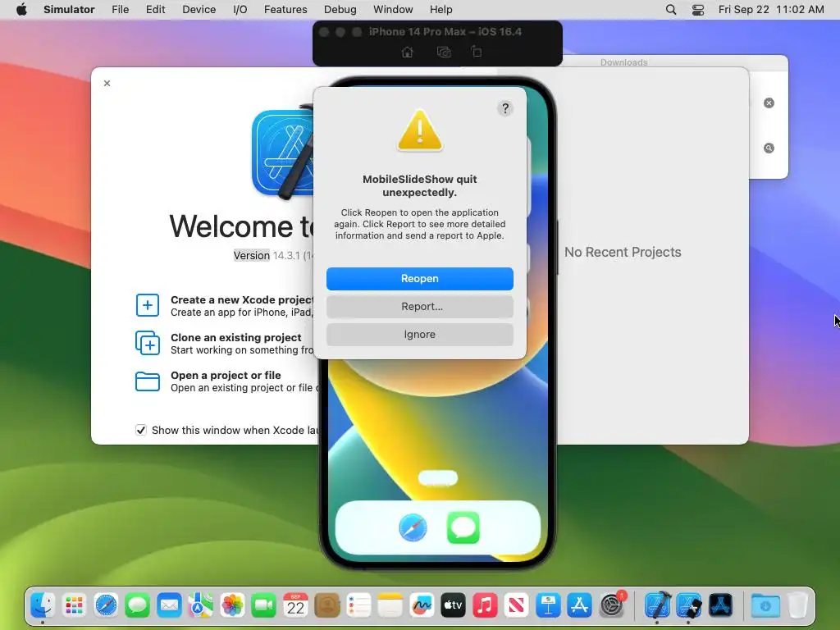Screen dimensions: 840x630
Task: Click the date and time in menu bar
Action: click(771, 10)
